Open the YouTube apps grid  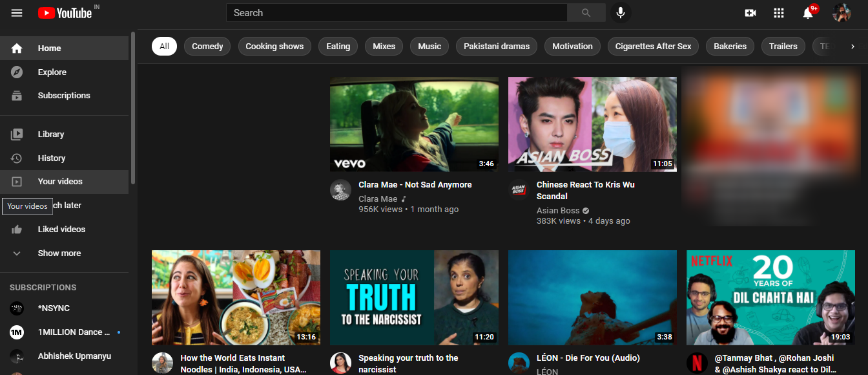[779, 13]
